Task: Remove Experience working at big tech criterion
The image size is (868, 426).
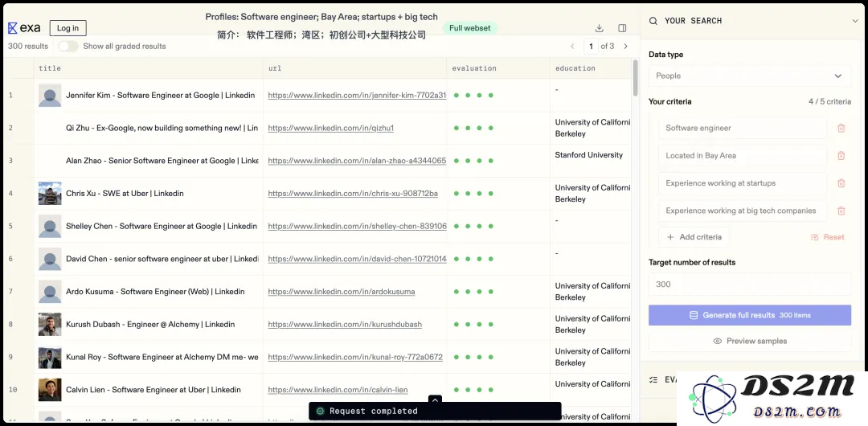Action: pos(841,211)
